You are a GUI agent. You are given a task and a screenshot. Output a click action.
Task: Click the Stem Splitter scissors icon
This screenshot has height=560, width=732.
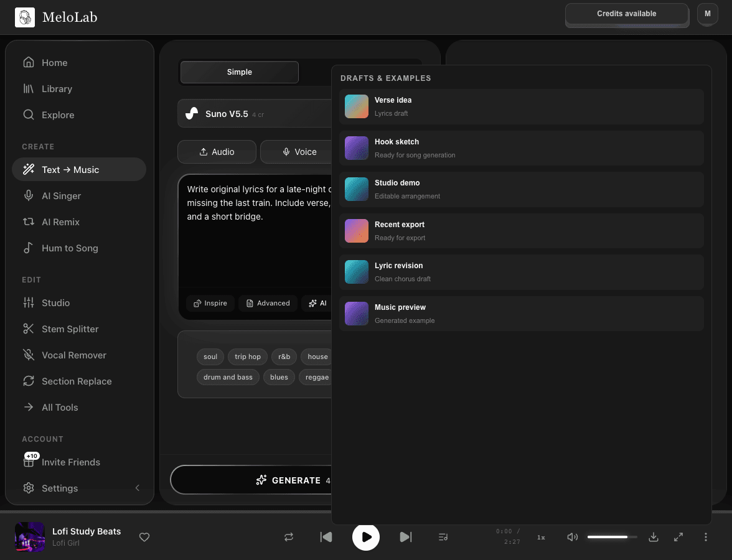29,329
